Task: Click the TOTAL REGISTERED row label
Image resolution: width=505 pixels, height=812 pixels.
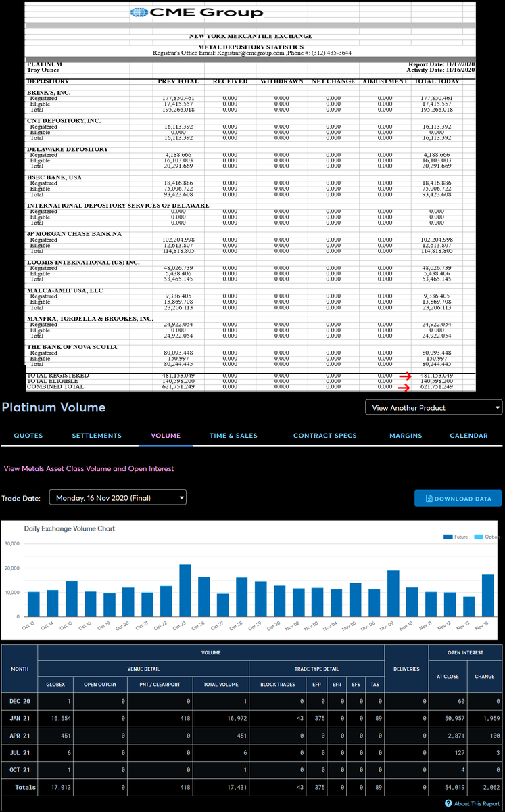Action: [x=57, y=376]
